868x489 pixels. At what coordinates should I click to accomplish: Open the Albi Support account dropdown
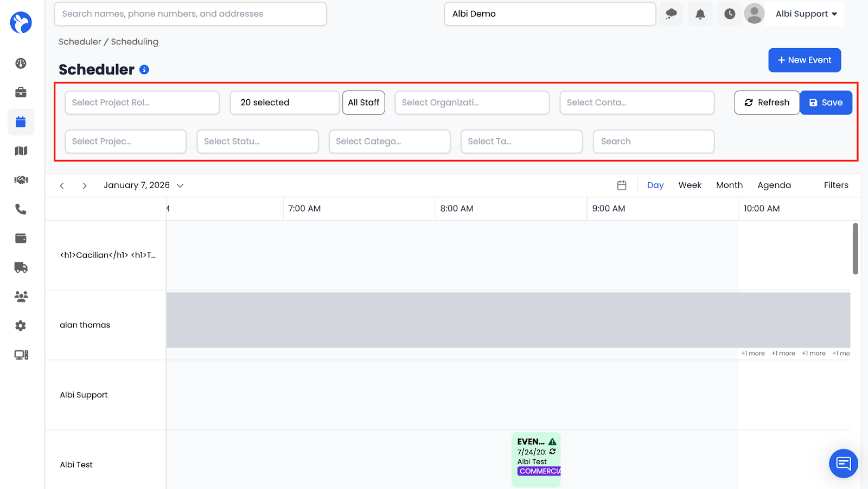pyautogui.click(x=805, y=14)
